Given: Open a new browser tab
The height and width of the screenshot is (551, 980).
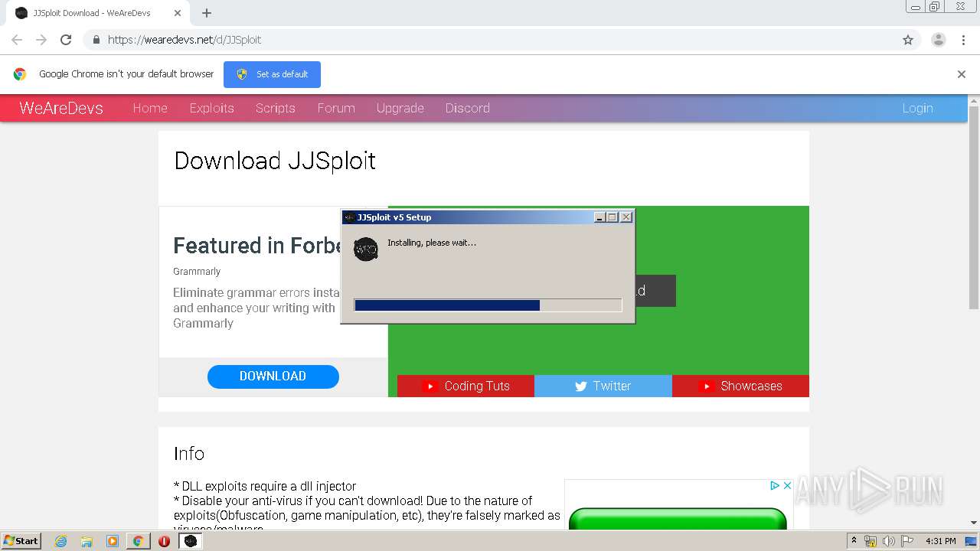Looking at the screenshot, I should pos(207,13).
